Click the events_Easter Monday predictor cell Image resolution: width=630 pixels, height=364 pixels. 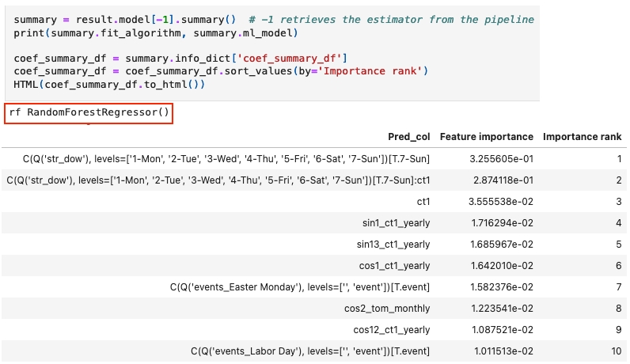(x=300, y=286)
